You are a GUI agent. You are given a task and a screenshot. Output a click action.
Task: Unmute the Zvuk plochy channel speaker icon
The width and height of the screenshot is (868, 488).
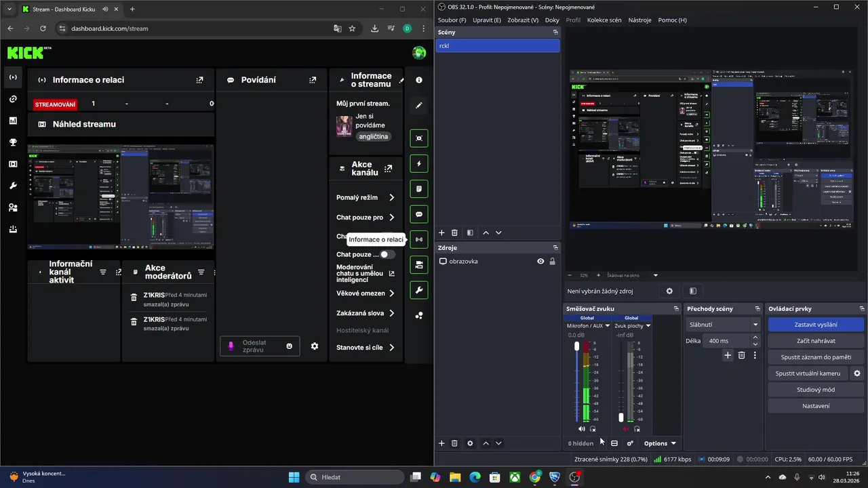pos(625,428)
